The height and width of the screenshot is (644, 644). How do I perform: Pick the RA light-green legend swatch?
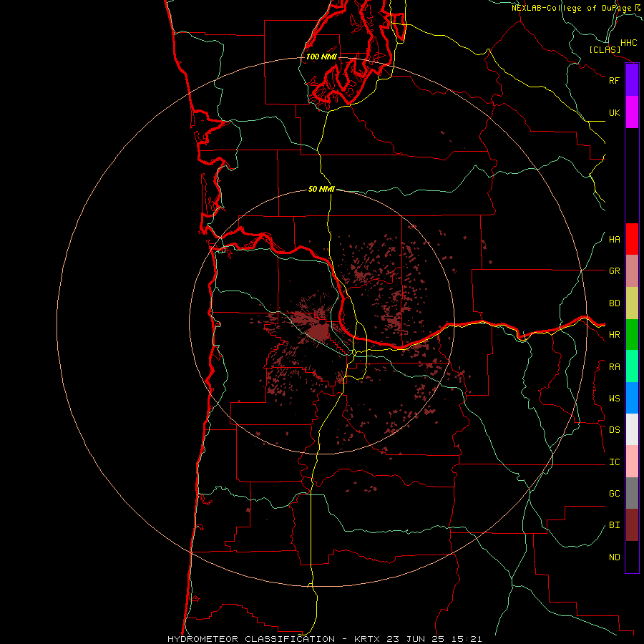point(632,366)
